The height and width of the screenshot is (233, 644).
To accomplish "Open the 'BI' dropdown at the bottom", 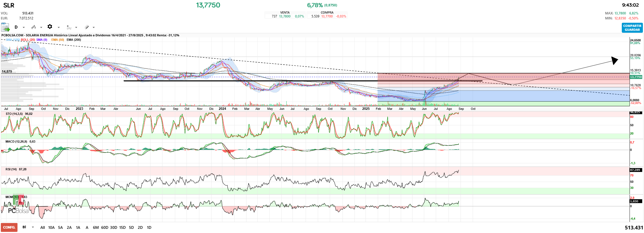I will pyautogui.click(x=28, y=227).
